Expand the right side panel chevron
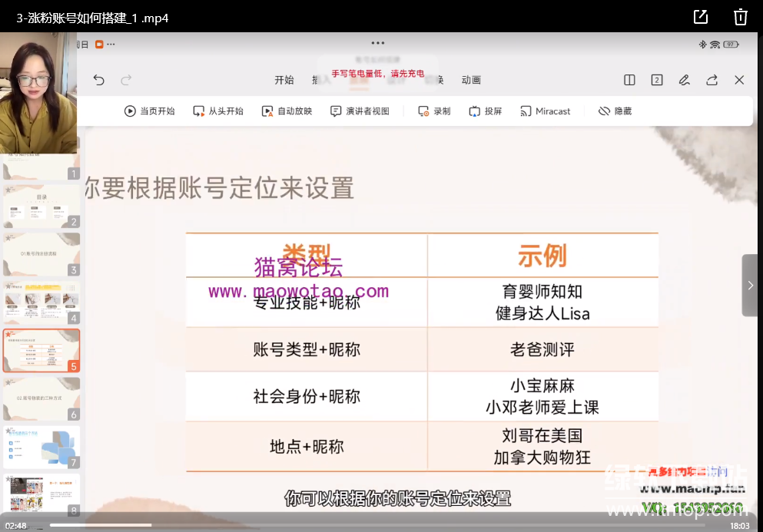The width and height of the screenshot is (763, 532). (x=750, y=286)
